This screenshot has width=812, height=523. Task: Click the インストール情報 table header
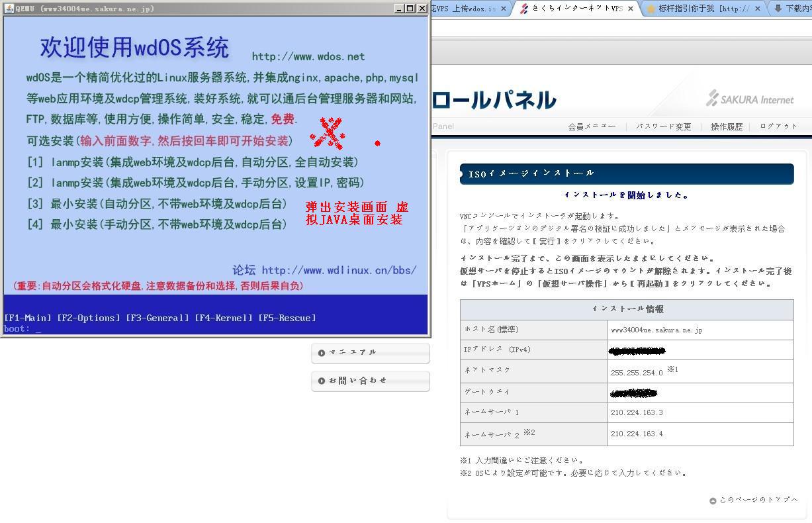[x=627, y=309]
